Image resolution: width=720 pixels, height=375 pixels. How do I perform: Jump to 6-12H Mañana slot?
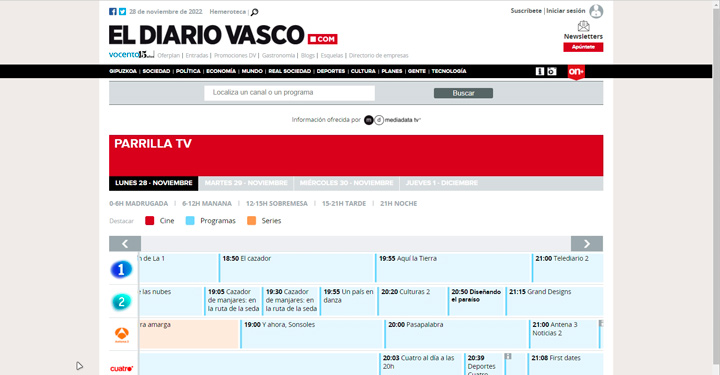tap(207, 203)
